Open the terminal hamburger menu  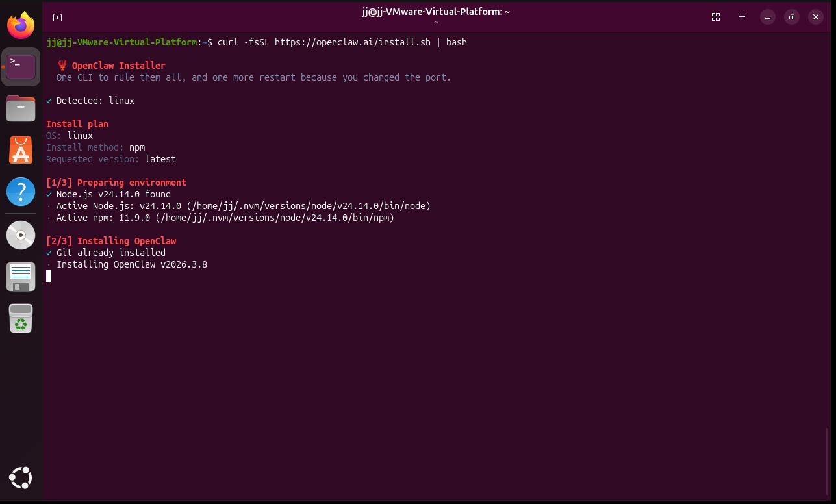(x=742, y=17)
